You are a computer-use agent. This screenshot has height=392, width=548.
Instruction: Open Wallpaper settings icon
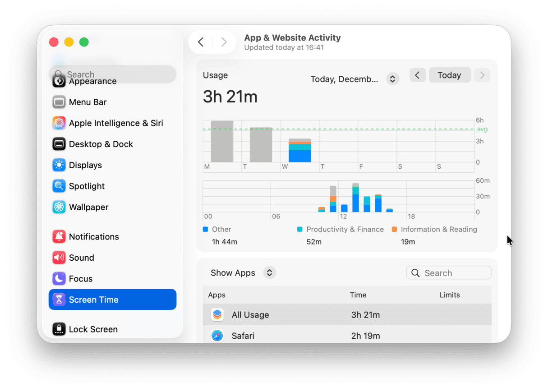tap(59, 207)
